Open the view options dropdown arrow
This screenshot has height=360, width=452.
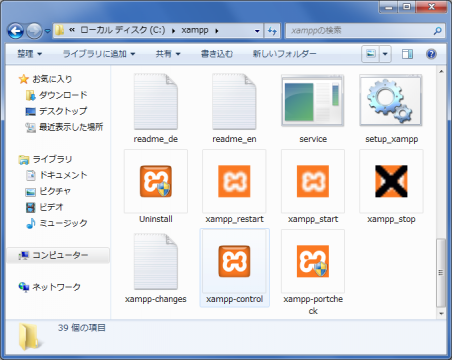click(x=385, y=54)
